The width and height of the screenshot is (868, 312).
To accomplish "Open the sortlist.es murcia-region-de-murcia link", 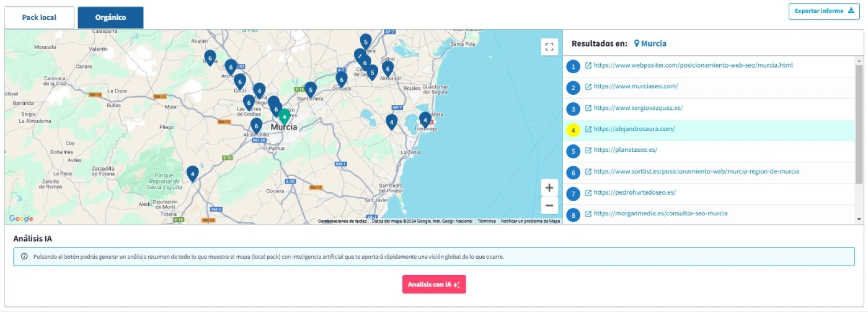I will [696, 171].
